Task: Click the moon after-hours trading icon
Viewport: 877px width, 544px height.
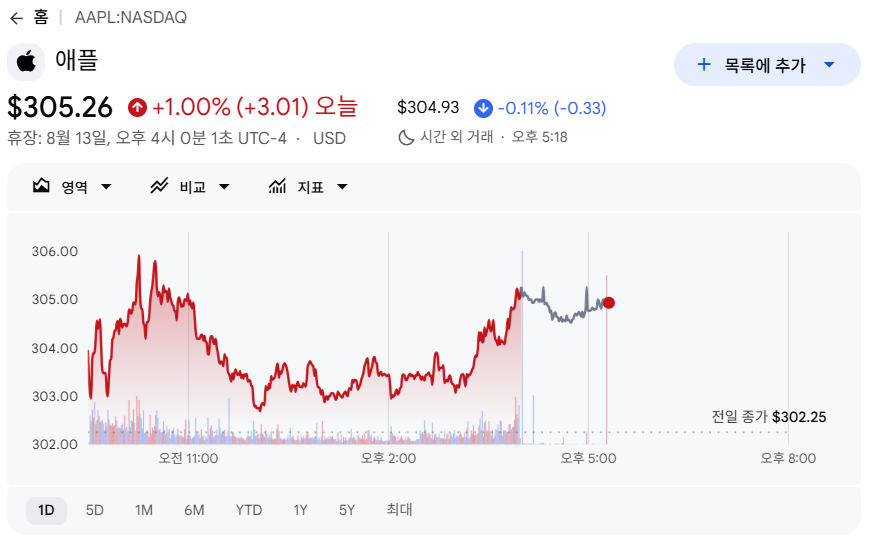Action: point(406,138)
